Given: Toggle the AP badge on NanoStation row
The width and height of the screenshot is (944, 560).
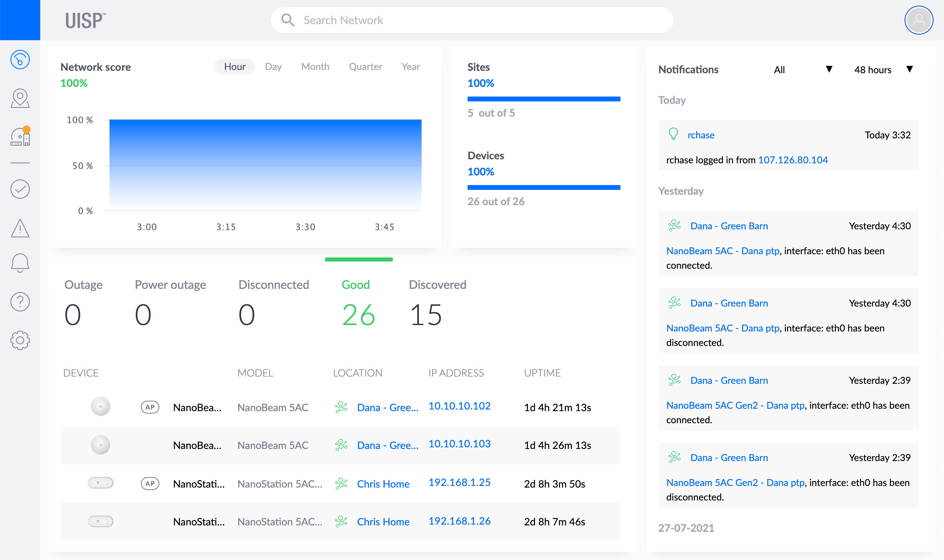Looking at the screenshot, I should [150, 484].
